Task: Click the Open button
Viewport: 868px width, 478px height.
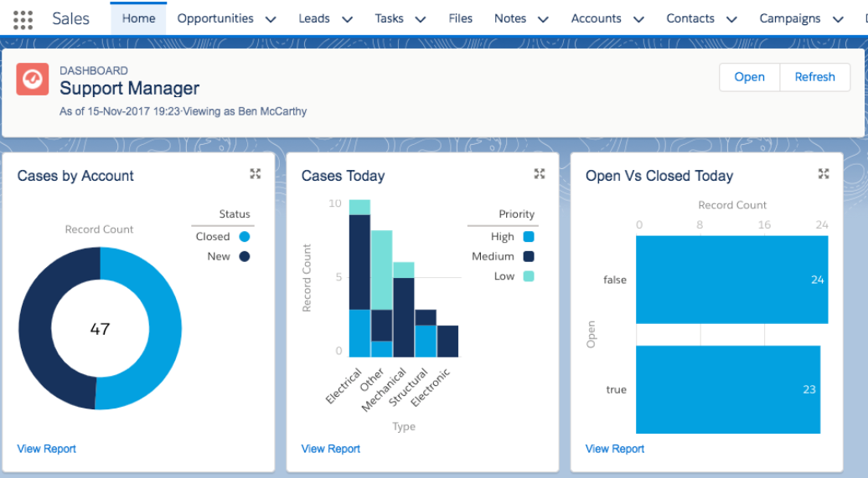Action: click(750, 77)
